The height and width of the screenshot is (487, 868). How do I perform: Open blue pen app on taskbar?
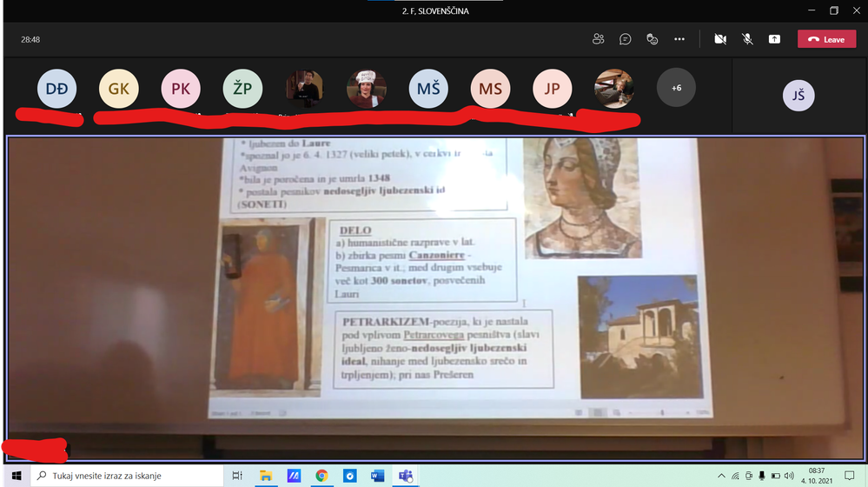click(x=294, y=476)
